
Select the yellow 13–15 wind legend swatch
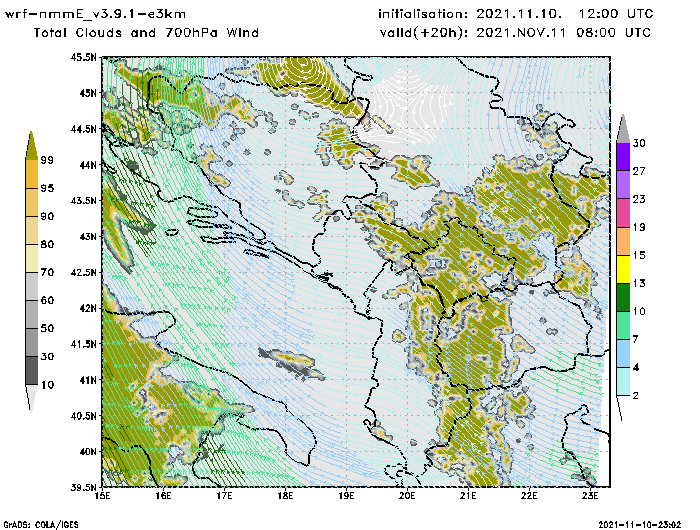pyautogui.click(x=623, y=269)
